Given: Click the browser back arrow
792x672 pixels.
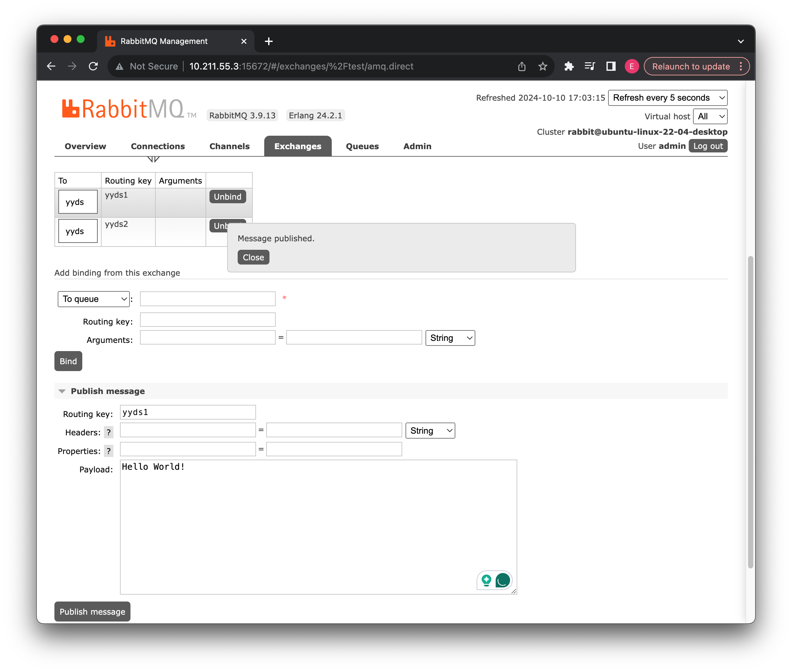Looking at the screenshot, I should (x=51, y=66).
